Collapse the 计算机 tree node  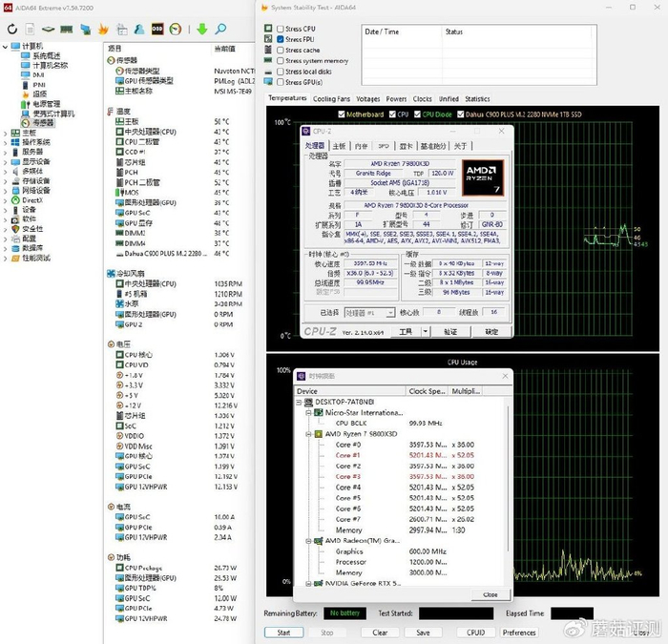(5, 46)
